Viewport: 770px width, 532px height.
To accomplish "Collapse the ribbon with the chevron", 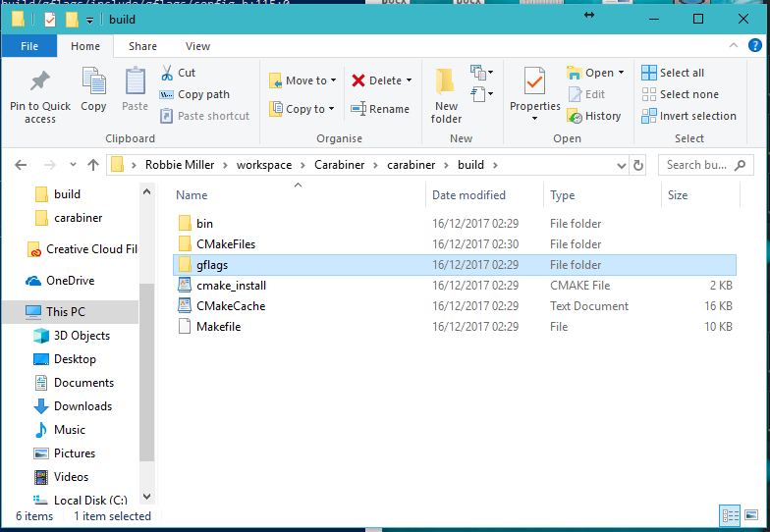I will pyautogui.click(x=734, y=45).
